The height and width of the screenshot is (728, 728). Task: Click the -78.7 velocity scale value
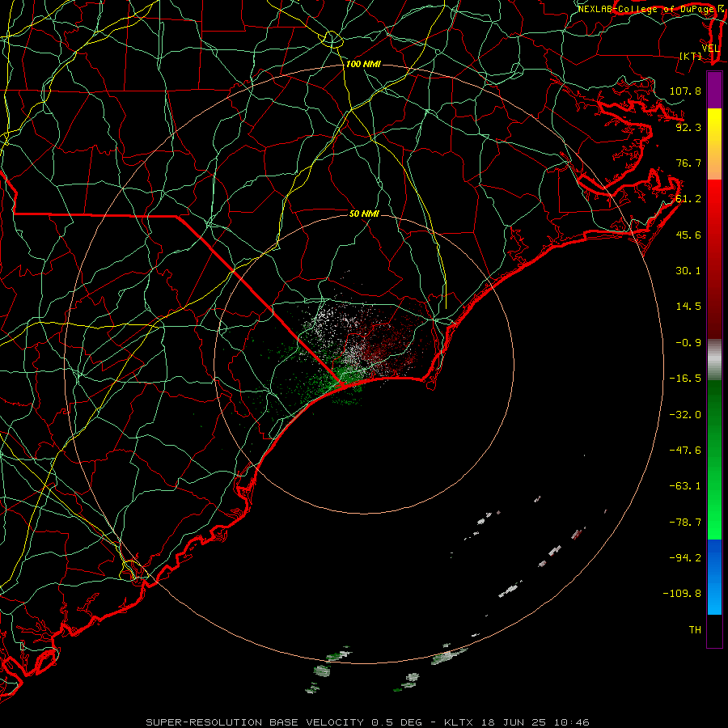click(685, 523)
